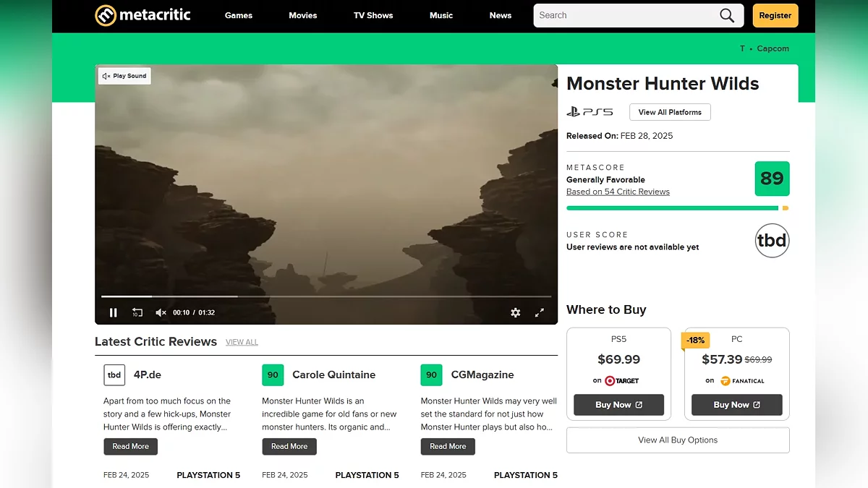The image size is (868, 488).
Task: Open the News menu
Action: pos(501,16)
